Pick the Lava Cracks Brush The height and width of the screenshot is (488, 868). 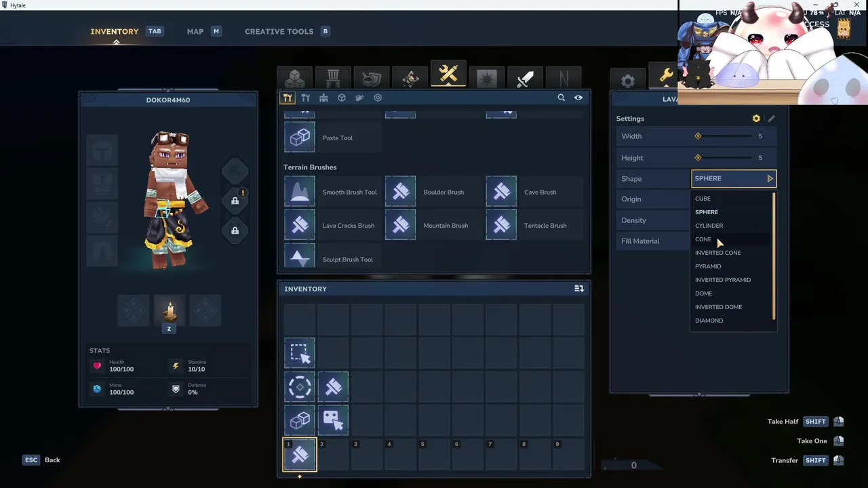tap(332, 226)
